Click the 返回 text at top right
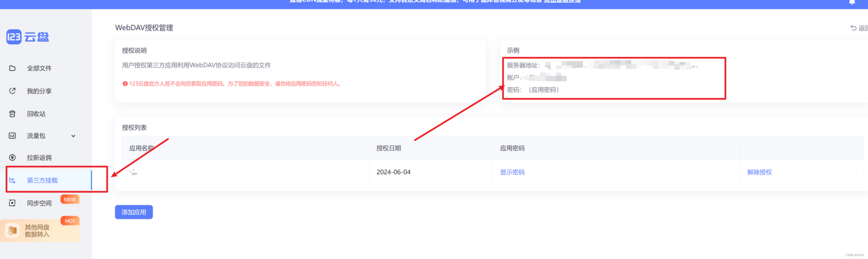Image resolution: width=868 pixels, height=259 pixels. [x=863, y=28]
